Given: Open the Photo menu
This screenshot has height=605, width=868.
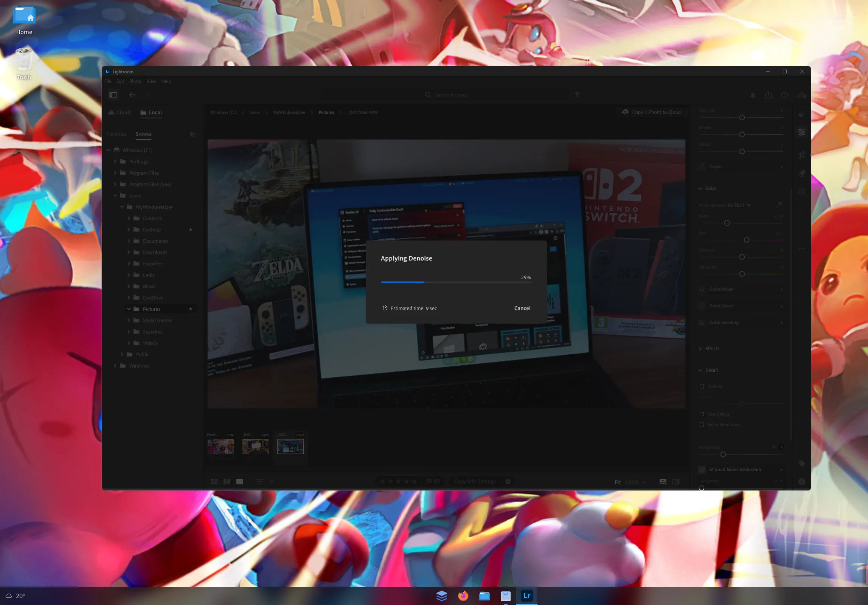Looking at the screenshot, I should 135,81.
